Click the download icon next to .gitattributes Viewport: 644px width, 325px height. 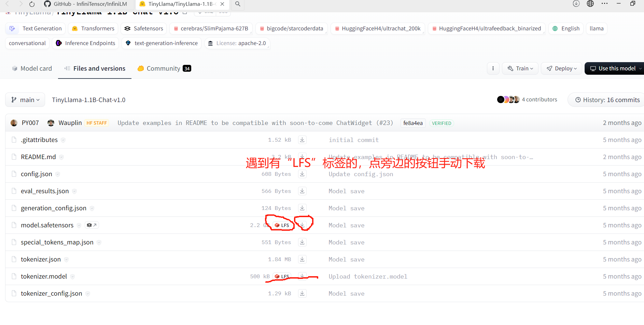pos(302,140)
